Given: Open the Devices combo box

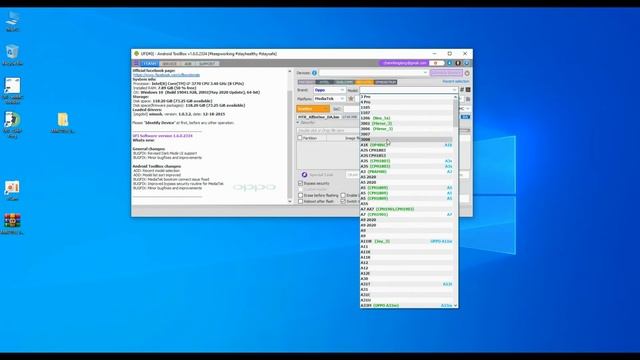Looking at the screenshot, I should click(373, 73).
